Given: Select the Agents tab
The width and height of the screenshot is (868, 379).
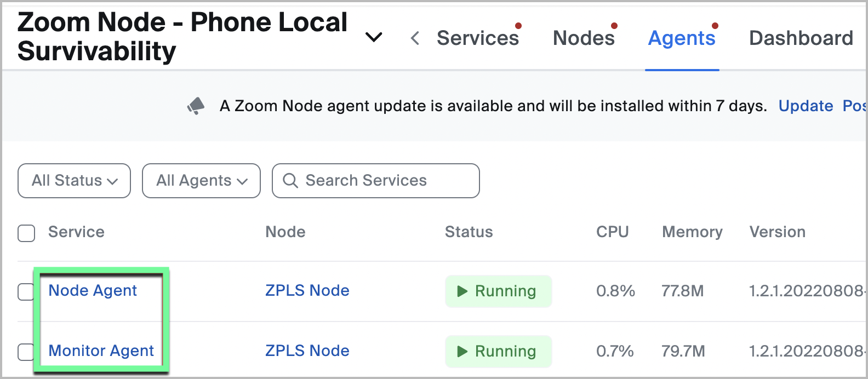Looking at the screenshot, I should [682, 38].
